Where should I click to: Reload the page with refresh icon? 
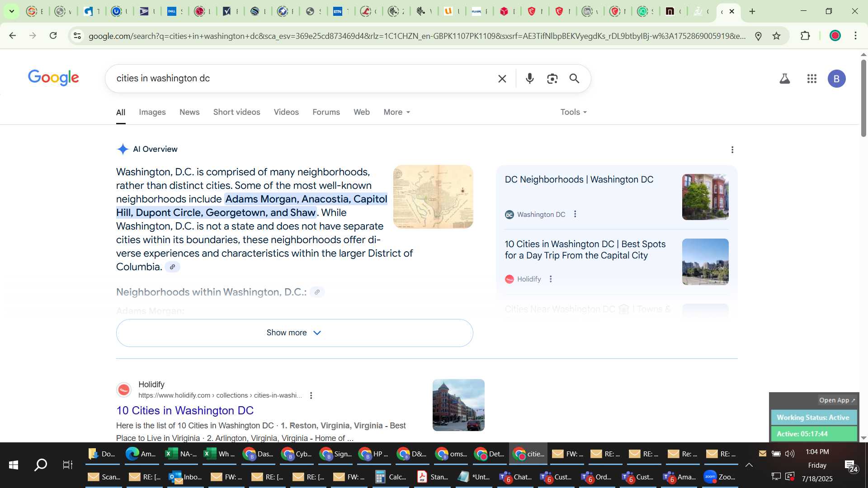coord(53,36)
